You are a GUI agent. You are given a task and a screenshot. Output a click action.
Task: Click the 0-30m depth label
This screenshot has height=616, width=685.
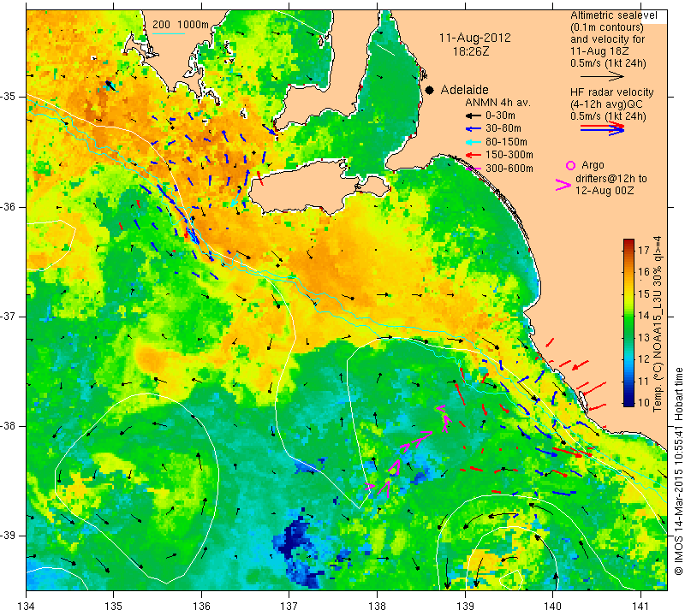(x=500, y=115)
